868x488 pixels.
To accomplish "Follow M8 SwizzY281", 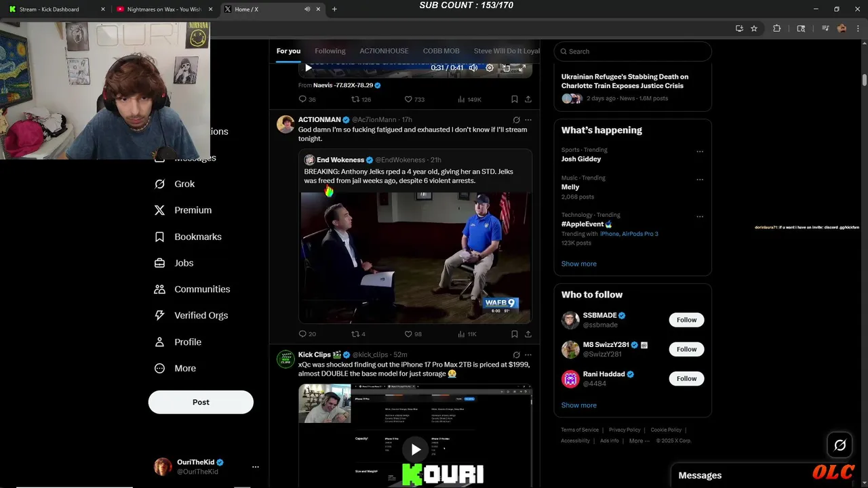I will click(x=686, y=349).
